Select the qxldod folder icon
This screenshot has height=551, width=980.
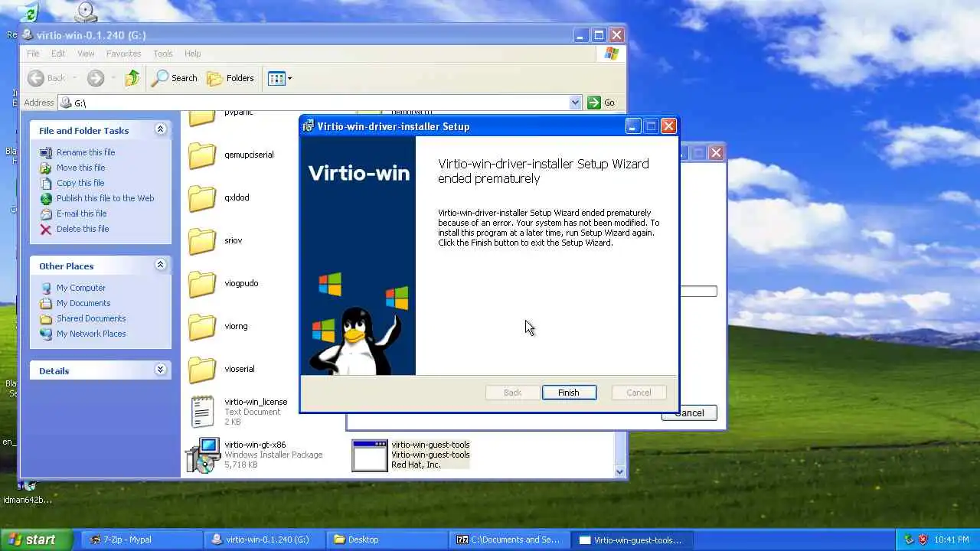point(202,198)
